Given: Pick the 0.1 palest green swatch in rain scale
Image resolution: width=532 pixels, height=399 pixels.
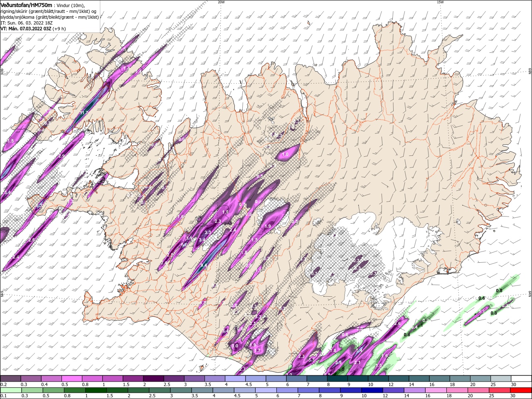Looking at the screenshot, I should tap(11, 390).
